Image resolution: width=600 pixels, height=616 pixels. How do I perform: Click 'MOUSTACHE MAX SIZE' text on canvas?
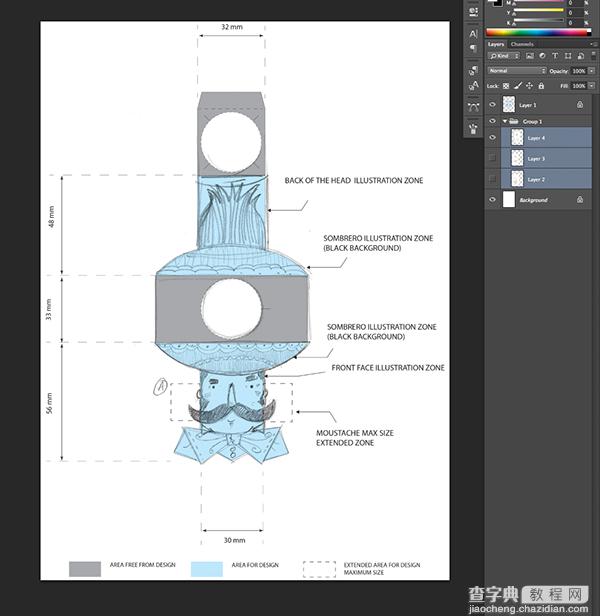point(355,433)
